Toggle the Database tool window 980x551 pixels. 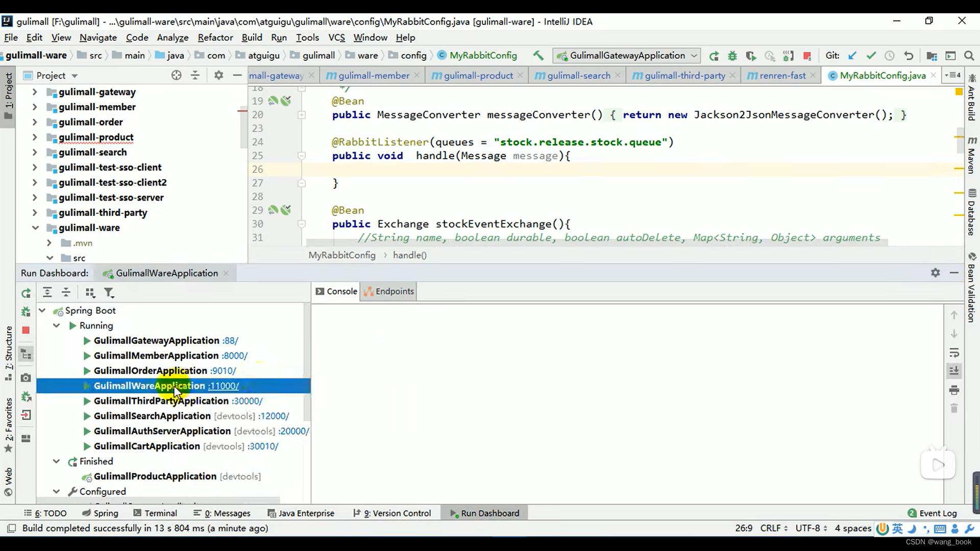coord(972,212)
